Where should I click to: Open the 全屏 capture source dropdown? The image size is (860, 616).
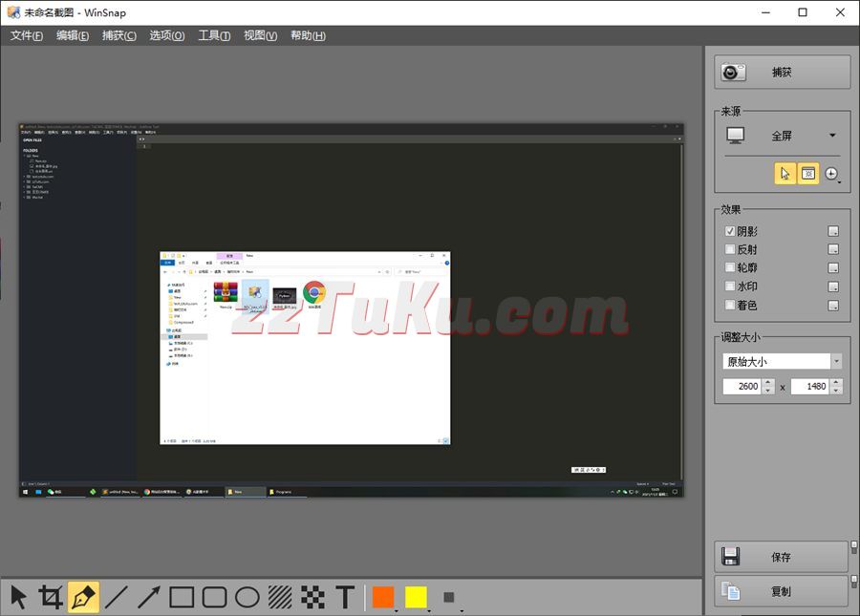832,136
